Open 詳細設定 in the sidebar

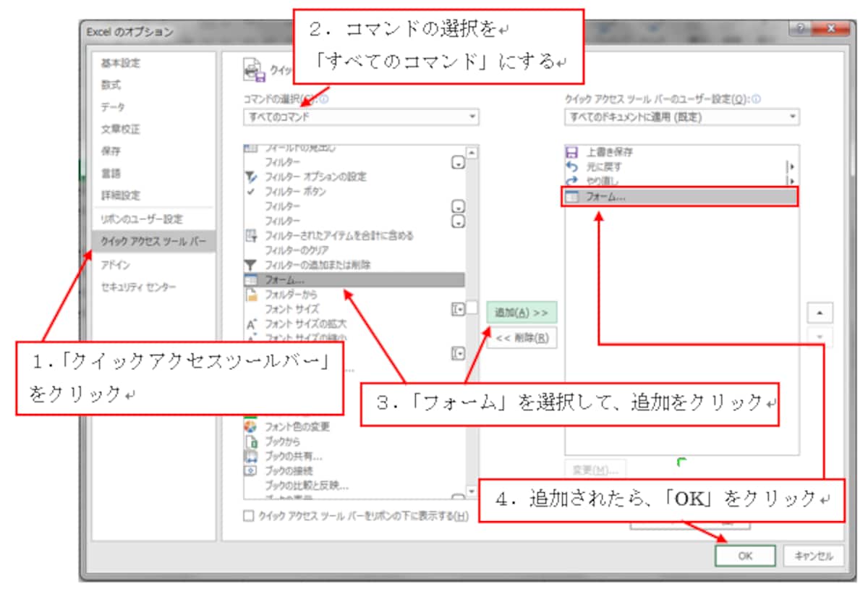121,195
